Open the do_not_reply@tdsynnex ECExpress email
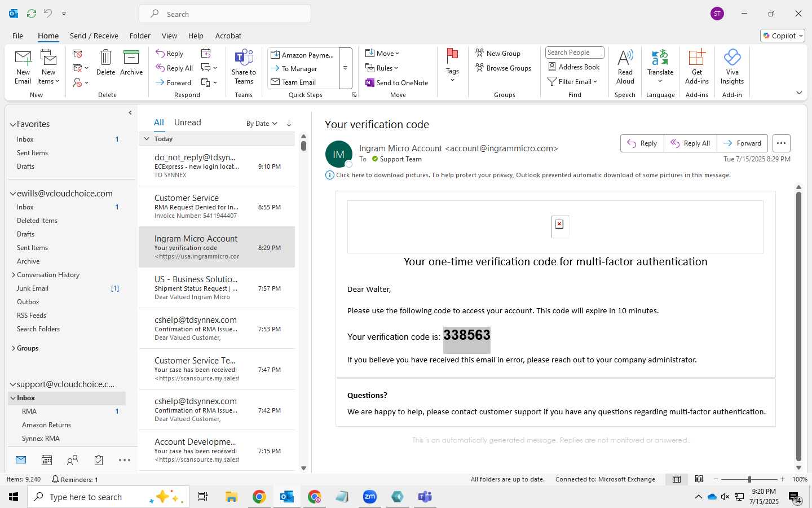Screen dimensions: 812x508 tap(217, 166)
